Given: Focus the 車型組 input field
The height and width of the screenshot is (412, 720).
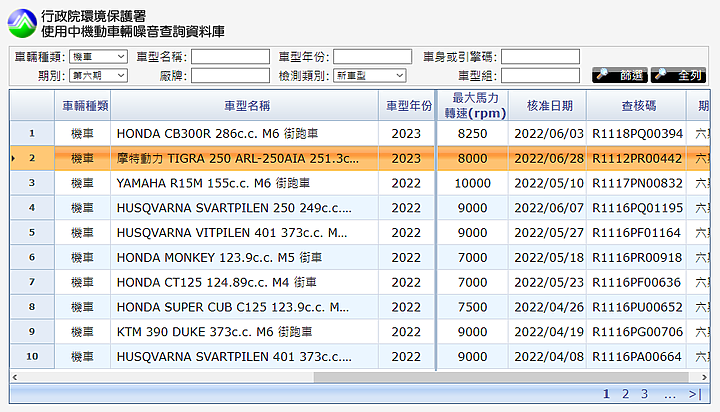Looking at the screenshot, I should tap(540, 75).
